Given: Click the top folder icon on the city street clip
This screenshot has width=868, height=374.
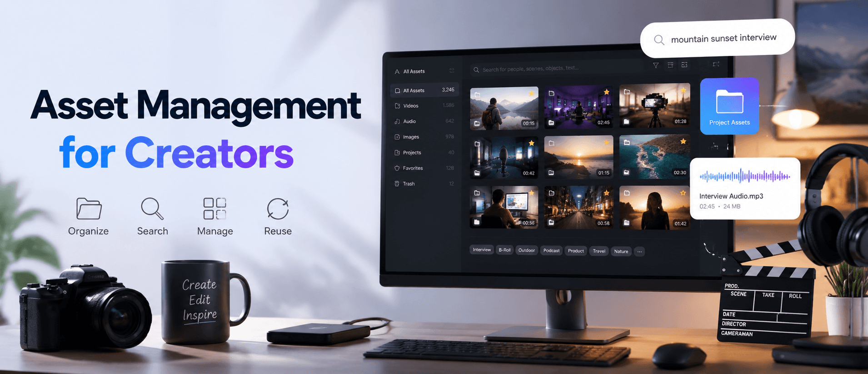Looking at the screenshot, I should tap(551, 193).
